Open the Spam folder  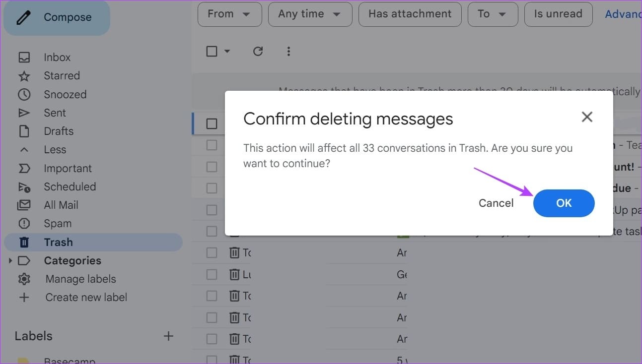58,223
